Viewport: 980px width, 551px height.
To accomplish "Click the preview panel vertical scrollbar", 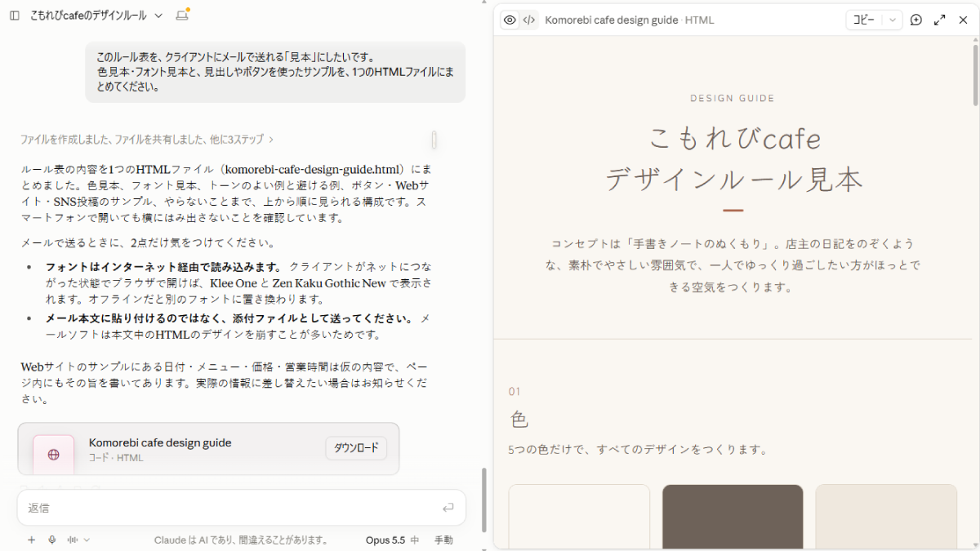I will (975, 73).
